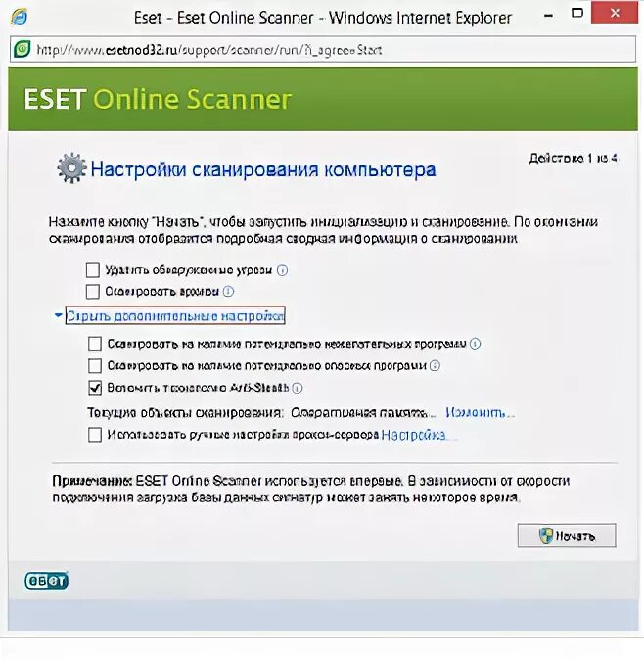Click 'Изменить...' scan targets link
The height and width of the screenshot is (662, 644).
(481, 412)
